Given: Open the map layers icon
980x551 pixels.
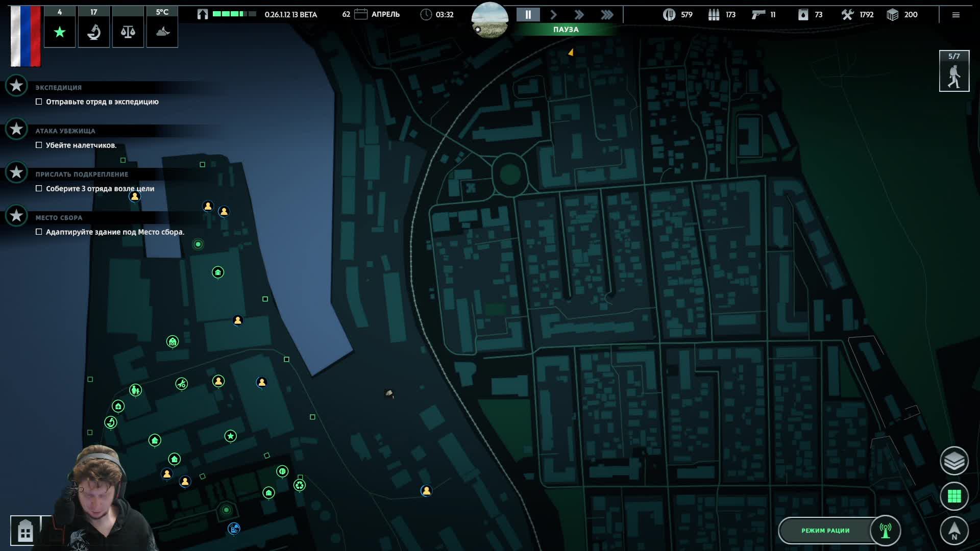Looking at the screenshot, I should (954, 461).
